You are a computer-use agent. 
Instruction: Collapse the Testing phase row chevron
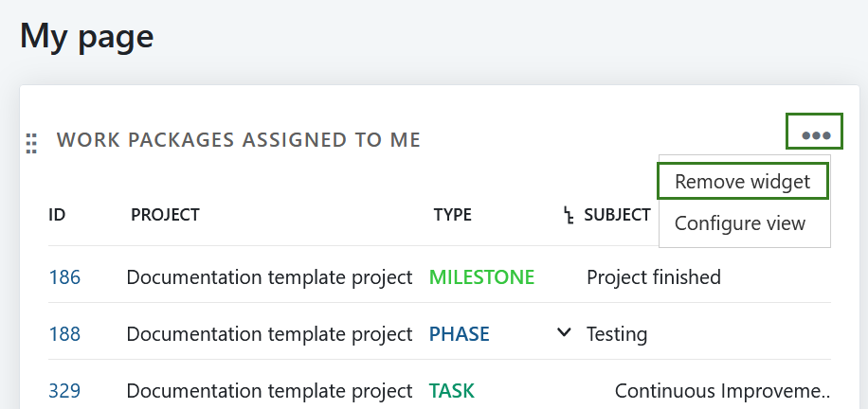coord(565,332)
